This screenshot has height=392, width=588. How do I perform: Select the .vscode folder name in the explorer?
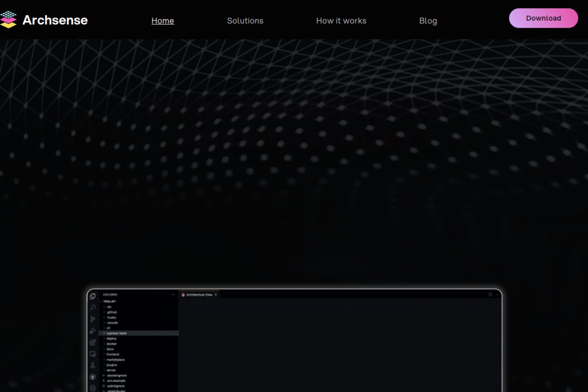112,323
